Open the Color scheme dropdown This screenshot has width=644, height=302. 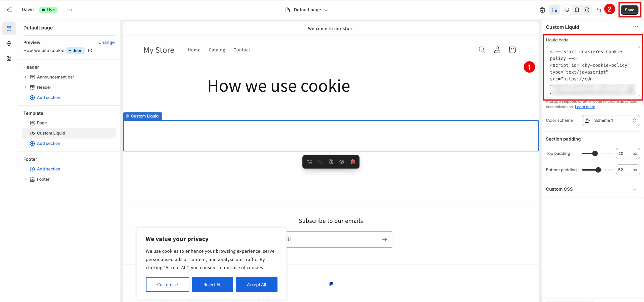[611, 120]
